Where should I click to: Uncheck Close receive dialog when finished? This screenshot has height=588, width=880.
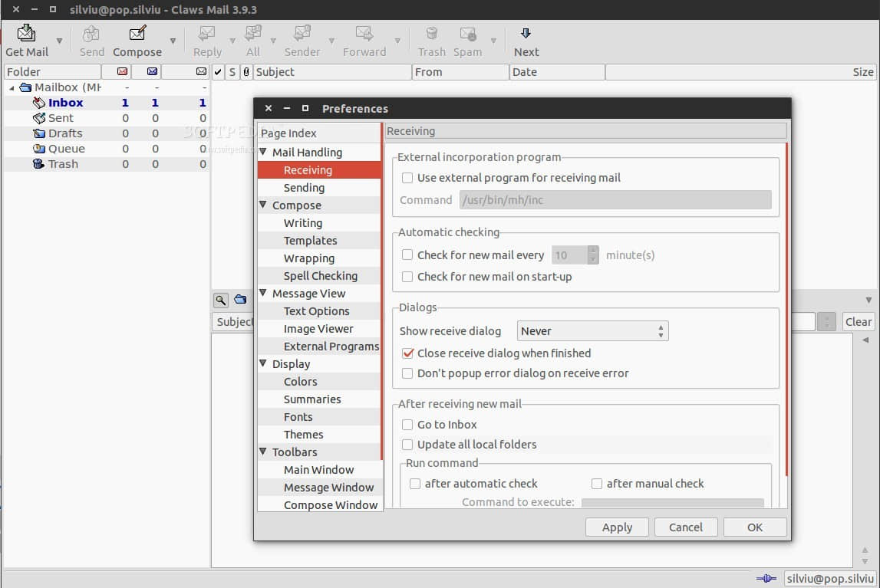(407, 353)
